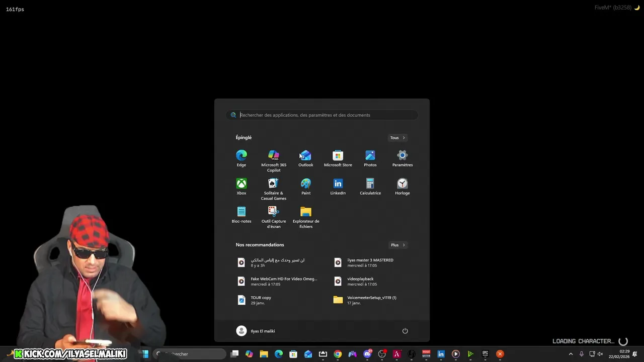Screen dimensions: 644x362
Task: Open Voicemeeter from the taskbar
Action: [x=426, y=354]
